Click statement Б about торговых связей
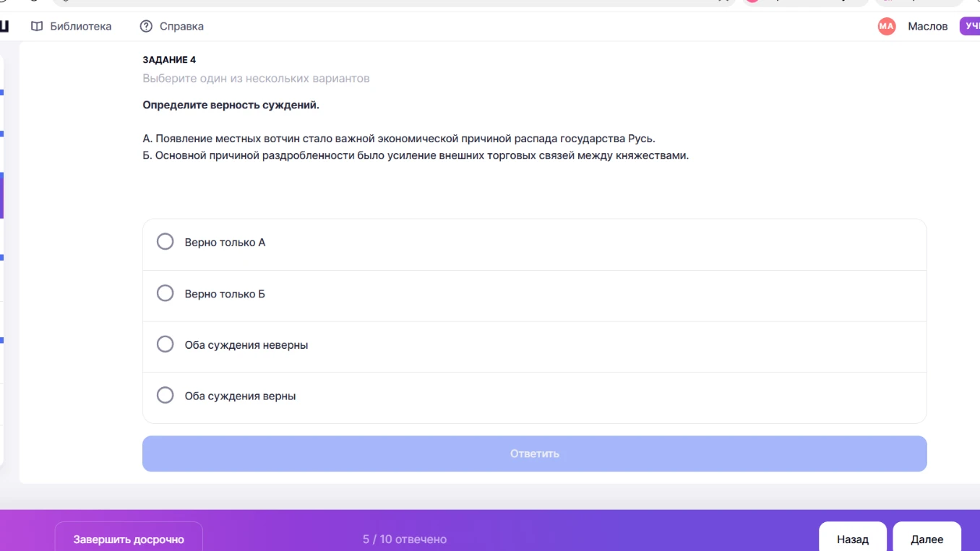 click(x=416, y=155)
